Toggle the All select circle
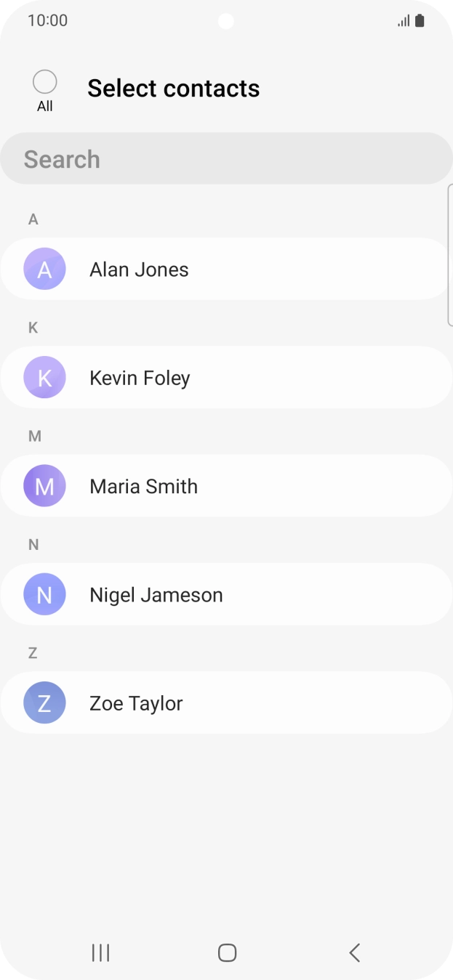The width and height of the screenshot is (453, 980). point(45,83)
